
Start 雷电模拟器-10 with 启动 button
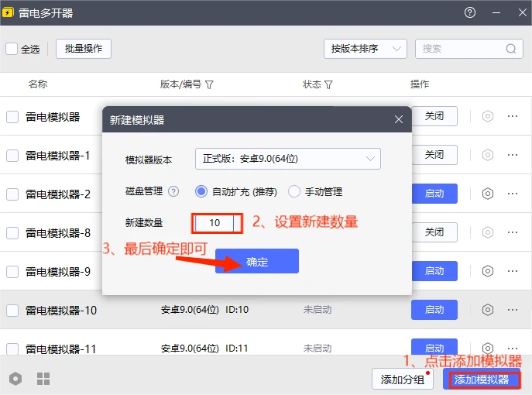(x=434, y=310)
